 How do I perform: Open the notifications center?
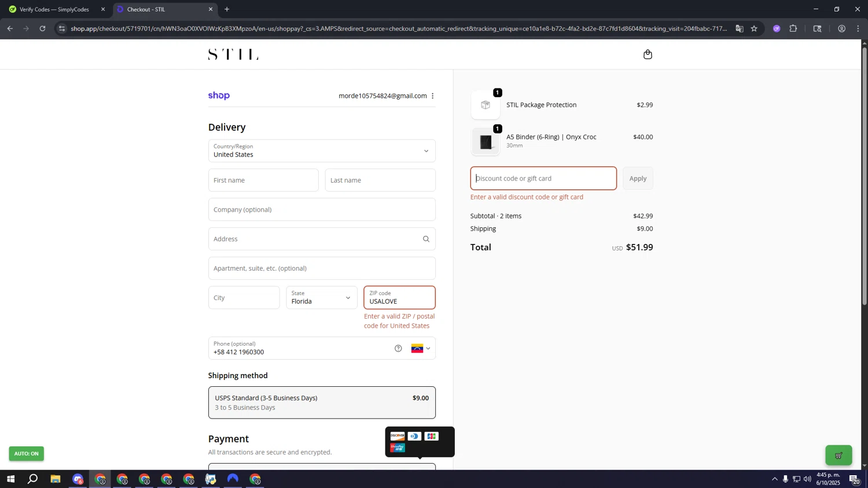pyautogui.click(x=855, y=479)
